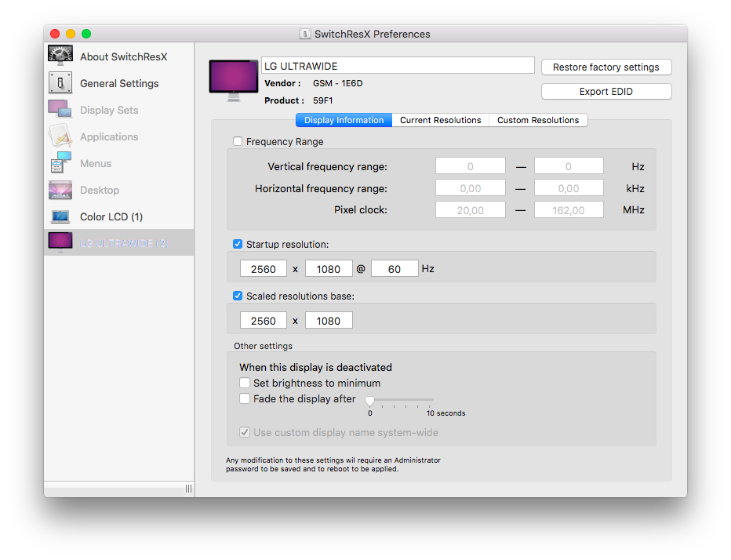Viewport: 731px width, 560px height.
Task: Switch to the Current Resolutions tab
Action: click(440, 120)
